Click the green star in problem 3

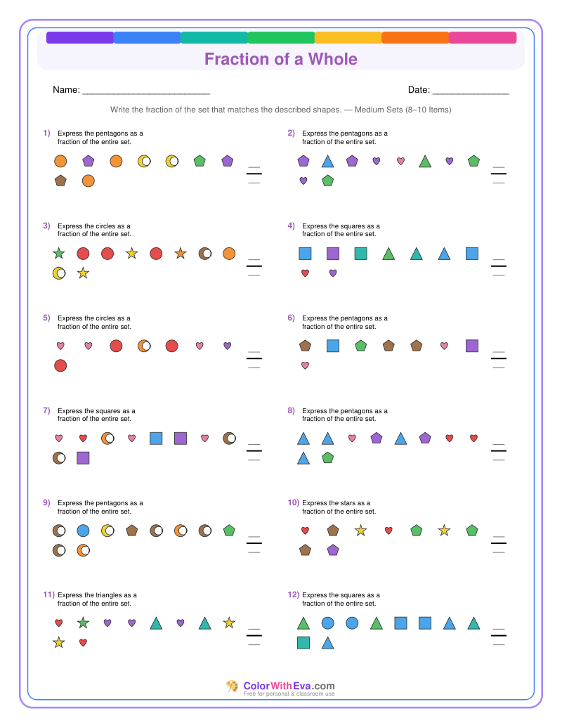coord(58,254)
